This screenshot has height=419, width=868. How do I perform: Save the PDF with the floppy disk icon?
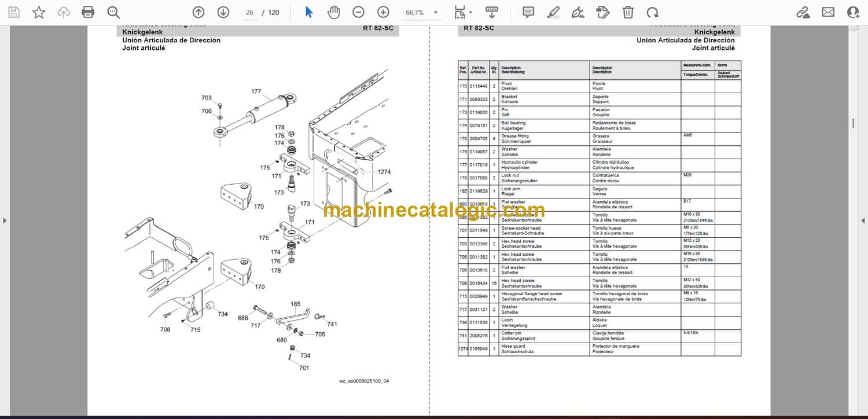click(14, 12)
